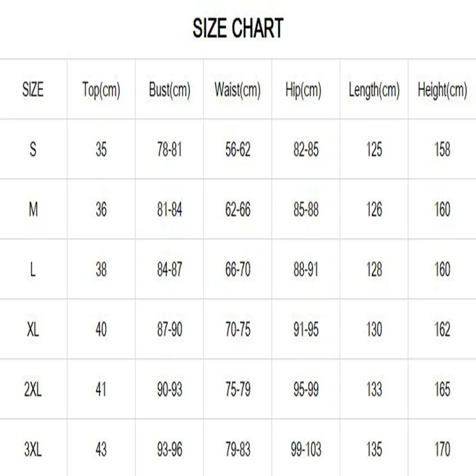Click the 165 height cell

[442, 389]
